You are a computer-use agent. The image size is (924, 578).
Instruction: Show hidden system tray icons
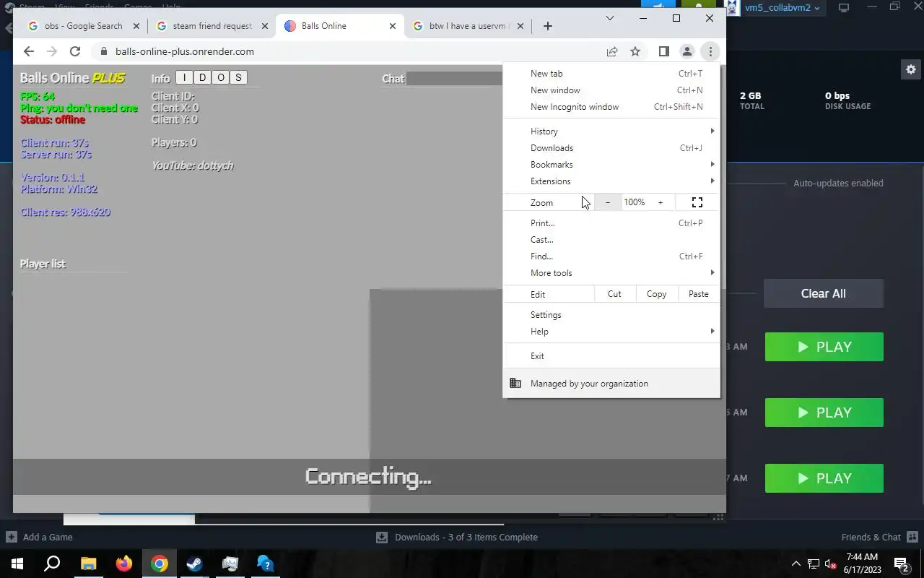pos(796,564)
